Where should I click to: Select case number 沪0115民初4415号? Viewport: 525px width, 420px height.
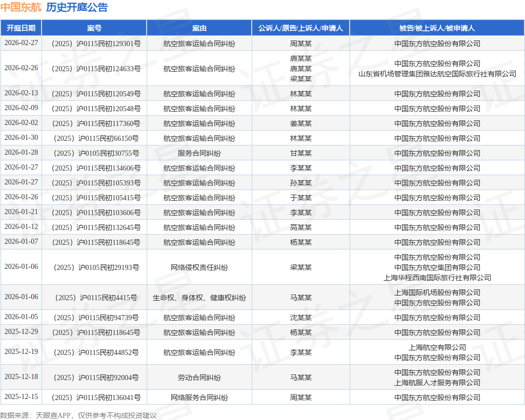pos(96,298)
